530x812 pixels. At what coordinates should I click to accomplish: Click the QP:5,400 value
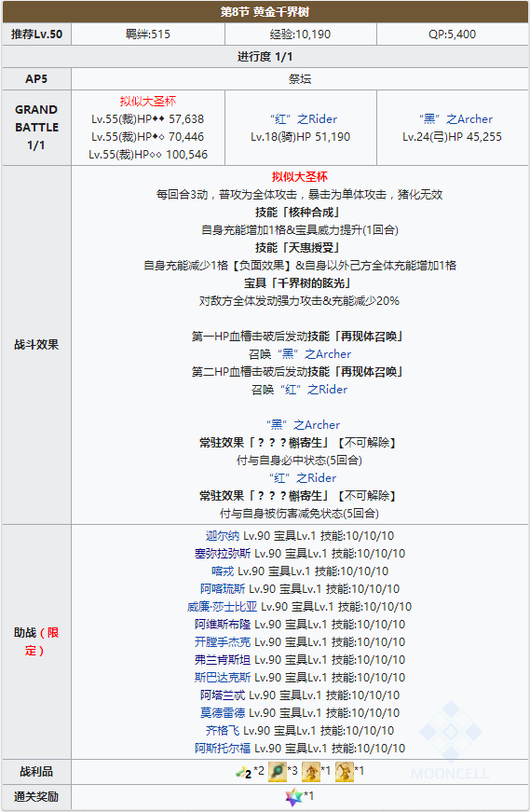(453, 34)
